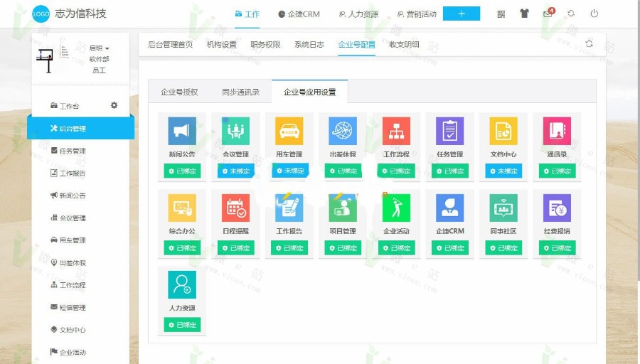Open the 职务权限 tab
Image resolution: width=640 pixels, height=364 pixels.
(x=265, y=45)
